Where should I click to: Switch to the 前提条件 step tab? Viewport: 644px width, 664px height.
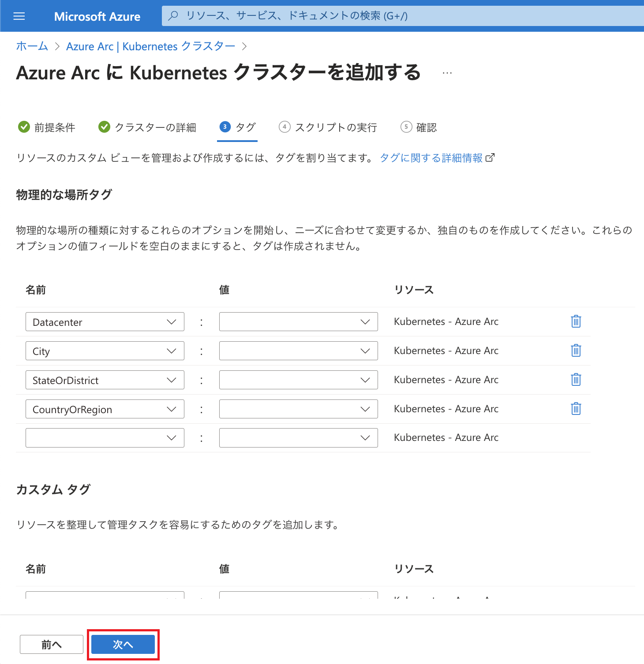pos(47,127)
